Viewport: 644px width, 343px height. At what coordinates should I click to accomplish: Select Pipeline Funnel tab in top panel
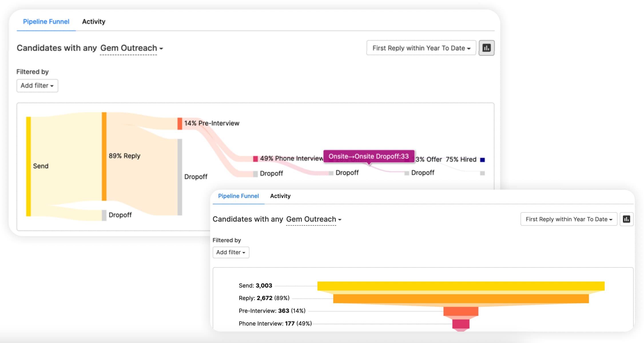[x=46, y=21]
